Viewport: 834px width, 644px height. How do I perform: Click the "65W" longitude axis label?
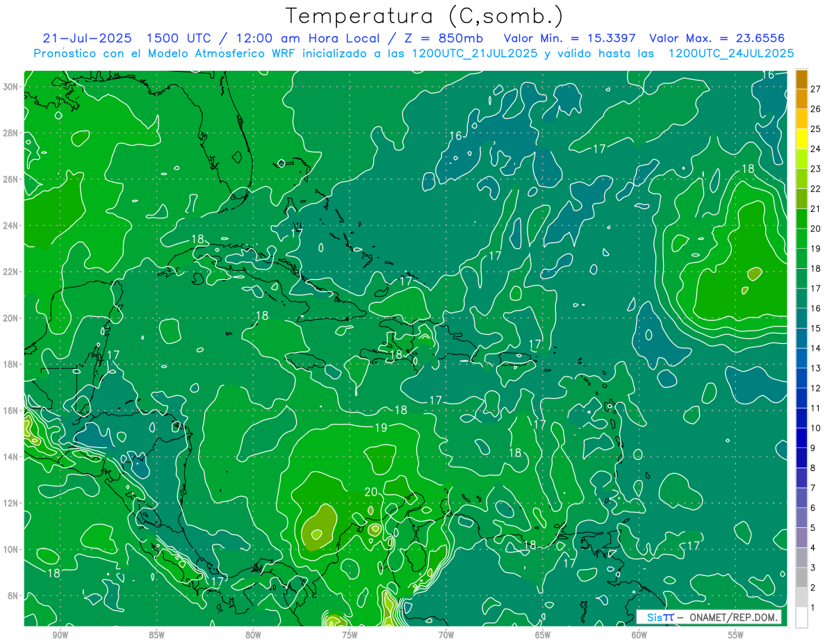click(x=543, y=635)
